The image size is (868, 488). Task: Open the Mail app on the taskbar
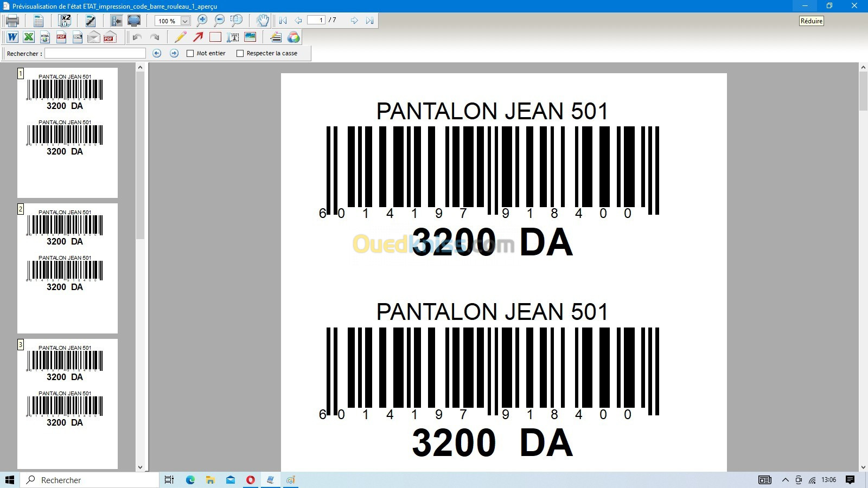pyautogui.click(x=231, y=480)
